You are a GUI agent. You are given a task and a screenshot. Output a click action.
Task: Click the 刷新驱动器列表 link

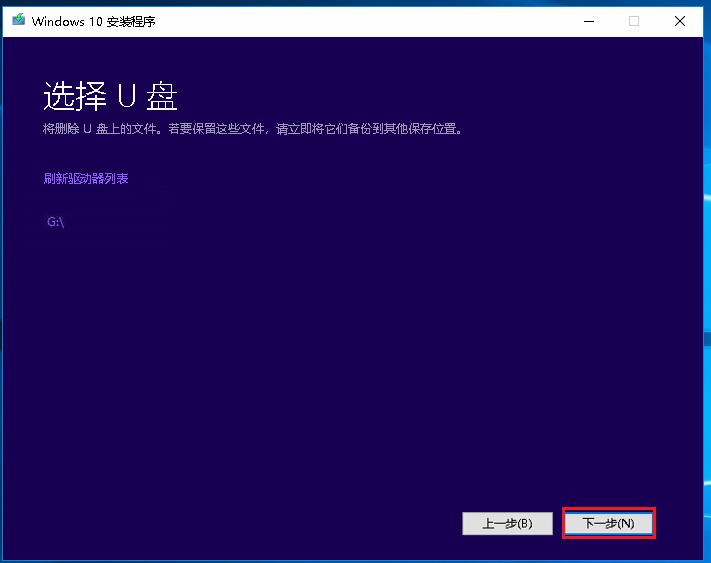click(x=86, y=179)
